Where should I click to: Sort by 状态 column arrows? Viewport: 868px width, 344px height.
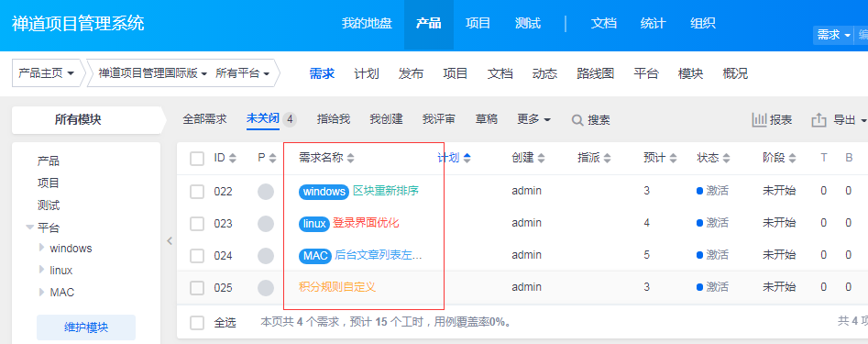727,158
